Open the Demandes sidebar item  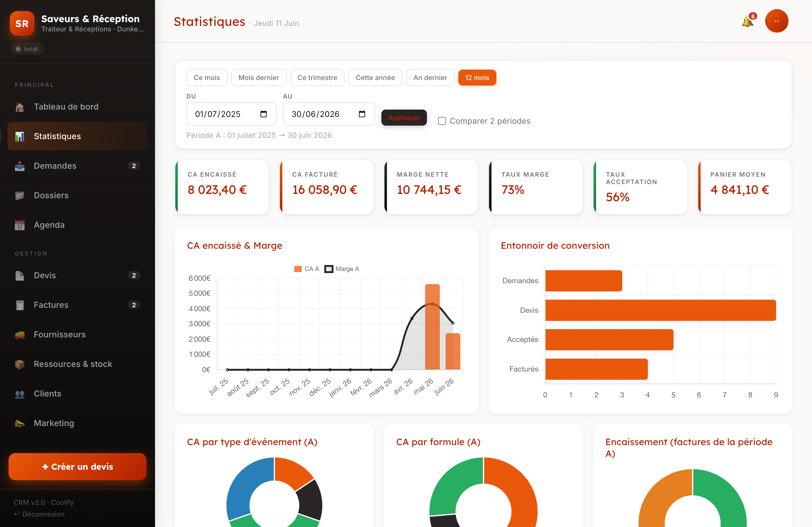[x=78, y=166]
